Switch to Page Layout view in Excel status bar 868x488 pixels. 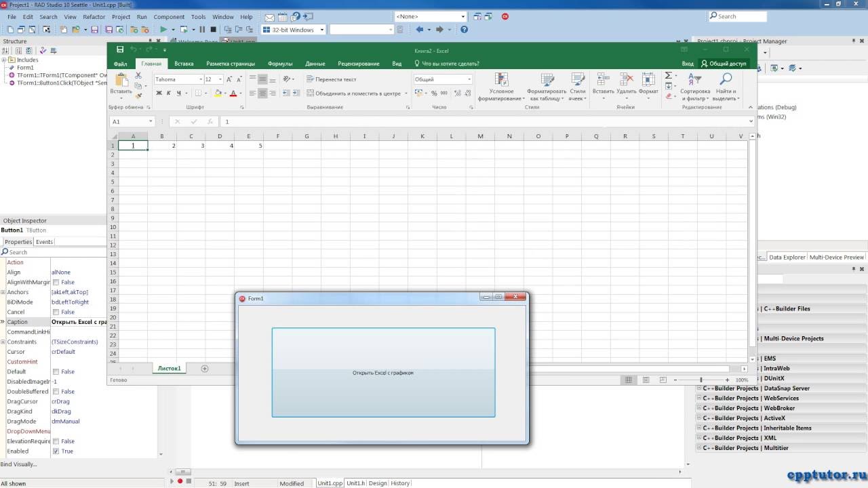[x=646, y=380]
